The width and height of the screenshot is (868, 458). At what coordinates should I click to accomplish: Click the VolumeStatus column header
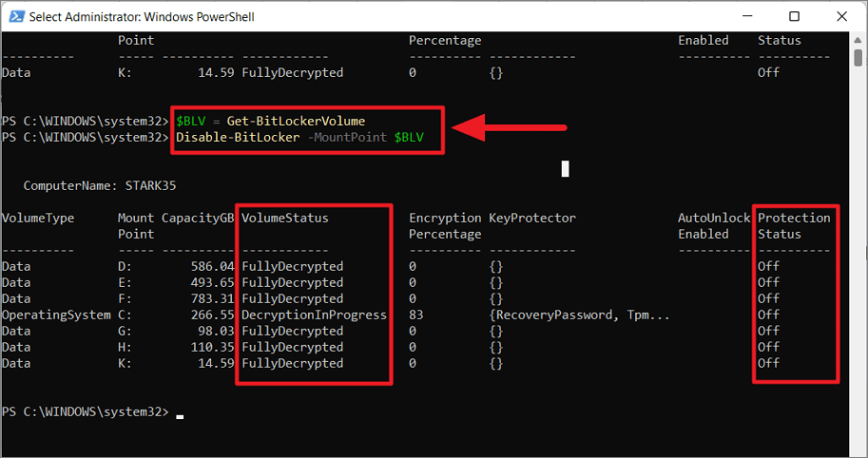pos(285,218)
